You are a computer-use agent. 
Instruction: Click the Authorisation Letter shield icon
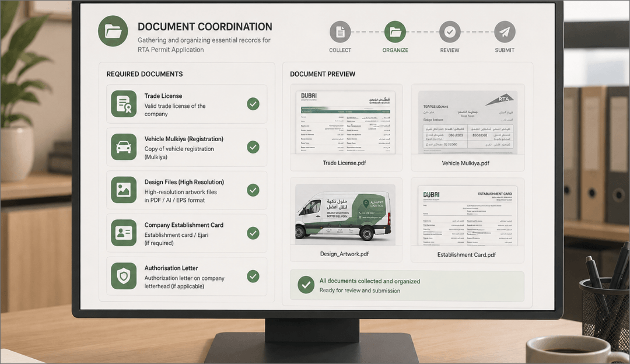124,276
